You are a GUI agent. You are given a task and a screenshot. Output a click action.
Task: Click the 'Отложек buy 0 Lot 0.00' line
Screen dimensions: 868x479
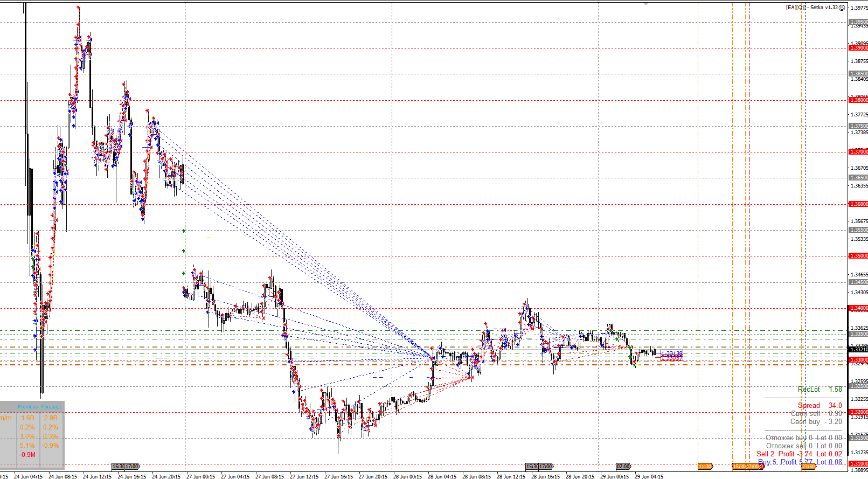(x=803, y=438)
